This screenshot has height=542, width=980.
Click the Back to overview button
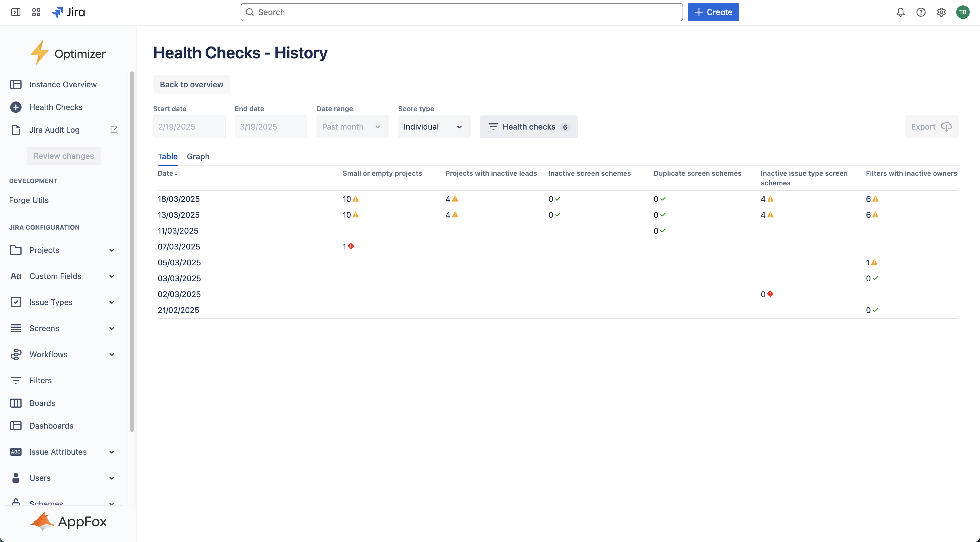(191, 84)
